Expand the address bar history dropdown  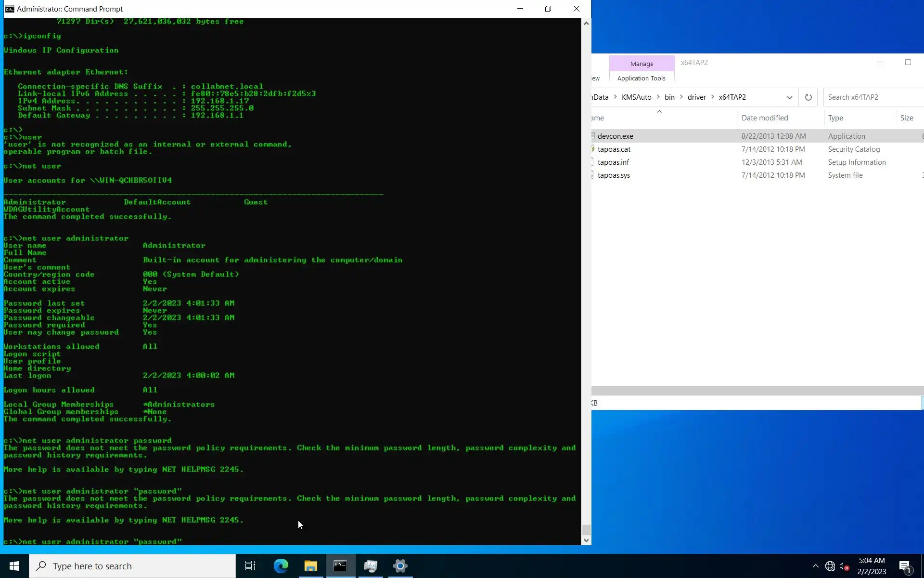[x=789, y=97]
